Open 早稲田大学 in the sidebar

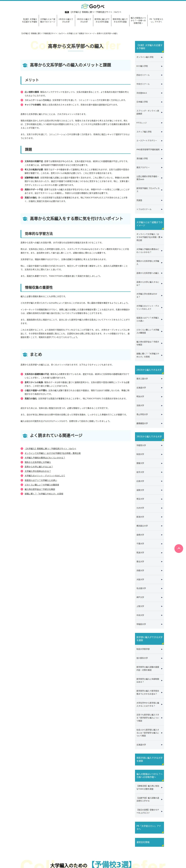149,624
